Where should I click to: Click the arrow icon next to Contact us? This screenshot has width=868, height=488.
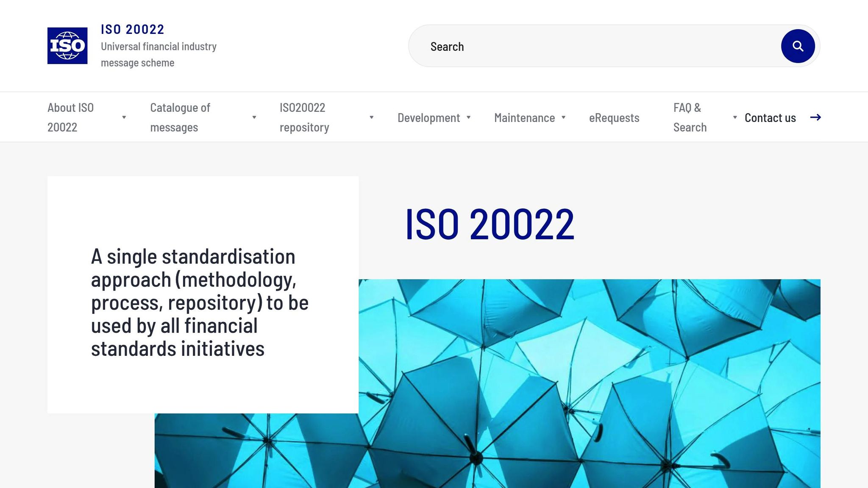tap(816, 118)
